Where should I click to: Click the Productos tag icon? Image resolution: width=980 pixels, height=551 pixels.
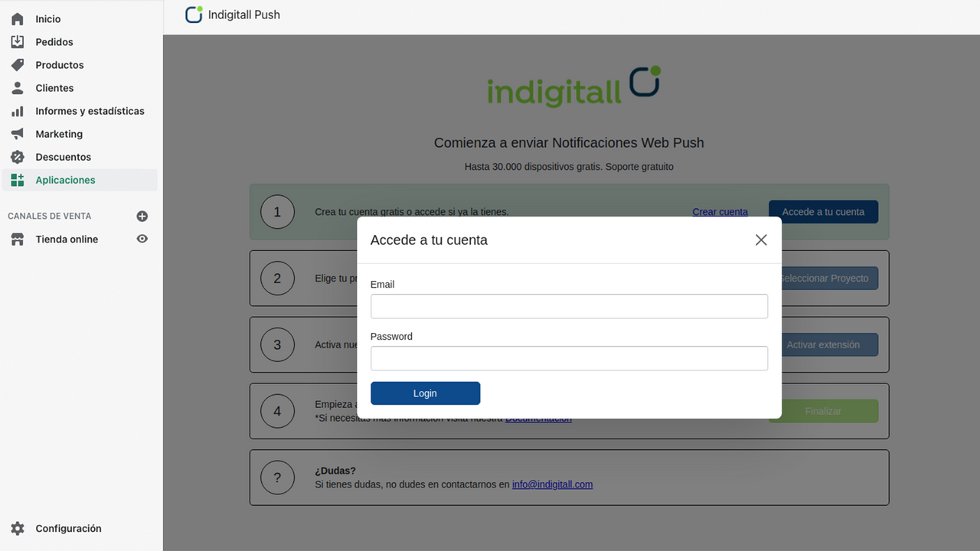[18, 65]
